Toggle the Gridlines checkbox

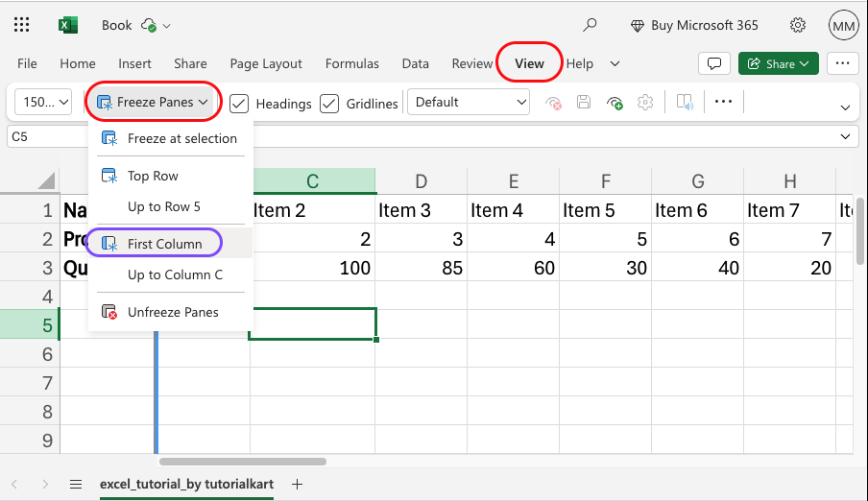[x=329, y=104]
